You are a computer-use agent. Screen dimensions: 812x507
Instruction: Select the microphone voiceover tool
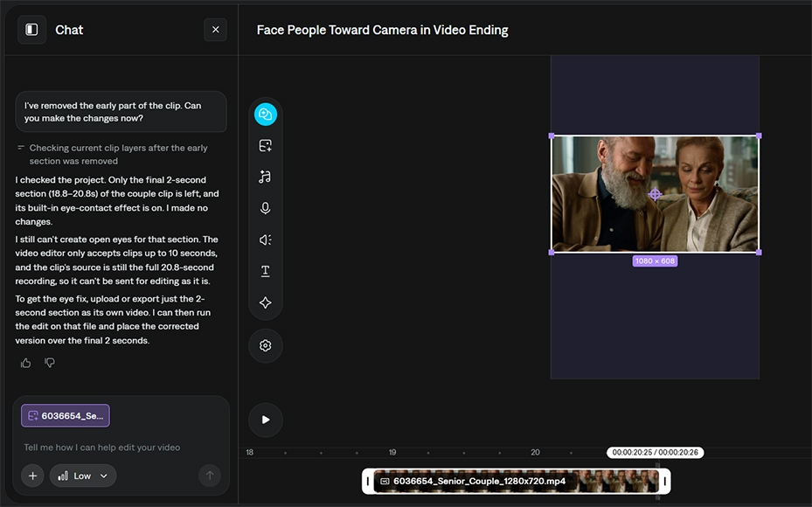(265, 208)
